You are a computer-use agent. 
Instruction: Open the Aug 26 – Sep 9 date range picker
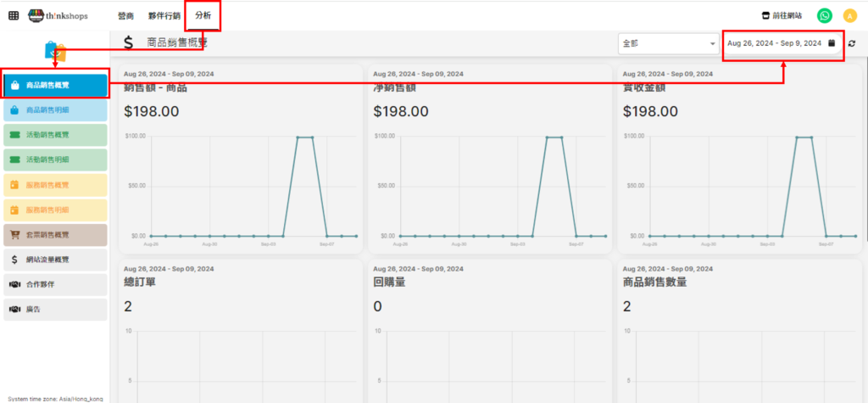coord(773,43)
